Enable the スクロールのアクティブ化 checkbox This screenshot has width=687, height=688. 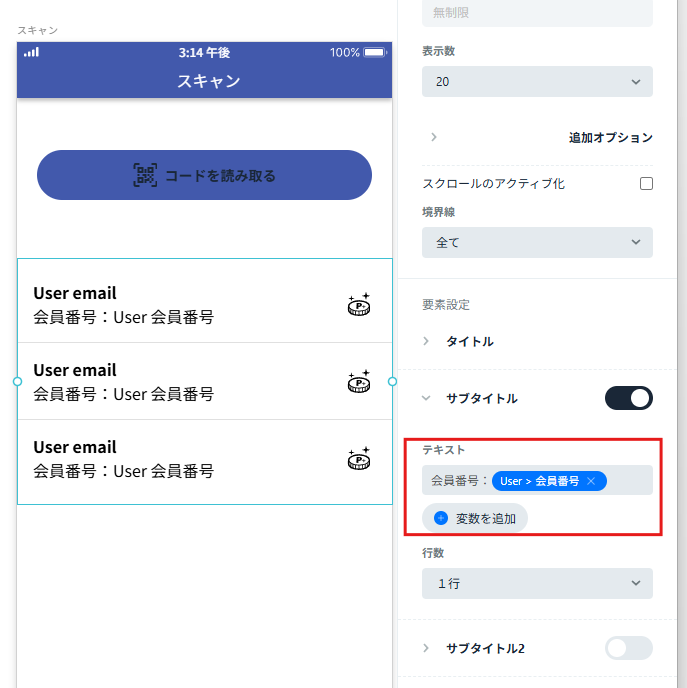[x=646, y=183]
